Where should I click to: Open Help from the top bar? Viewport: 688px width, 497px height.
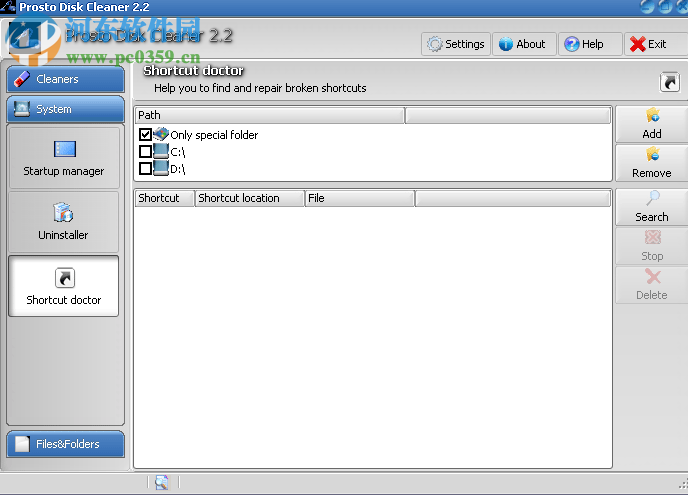(x=590, y=44)
